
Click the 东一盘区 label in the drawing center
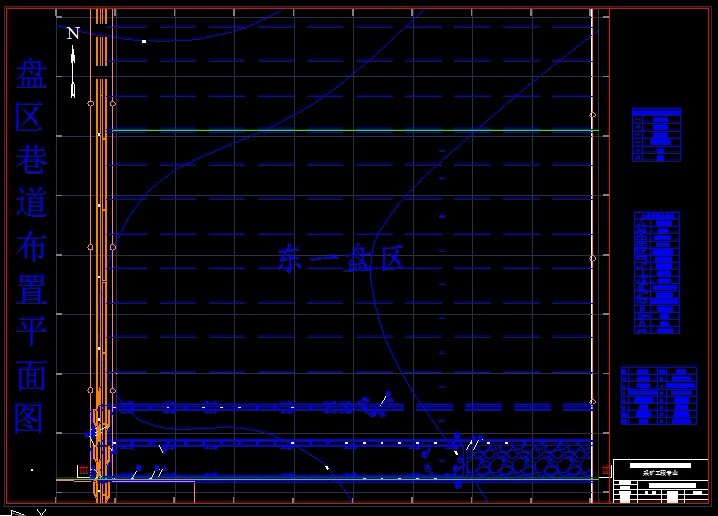(341, 258)
